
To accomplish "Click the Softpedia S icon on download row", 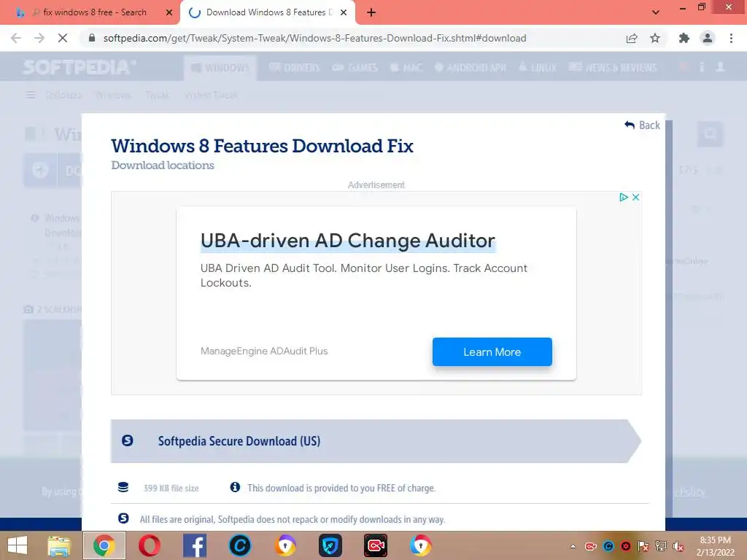I will tap(127, 440).
